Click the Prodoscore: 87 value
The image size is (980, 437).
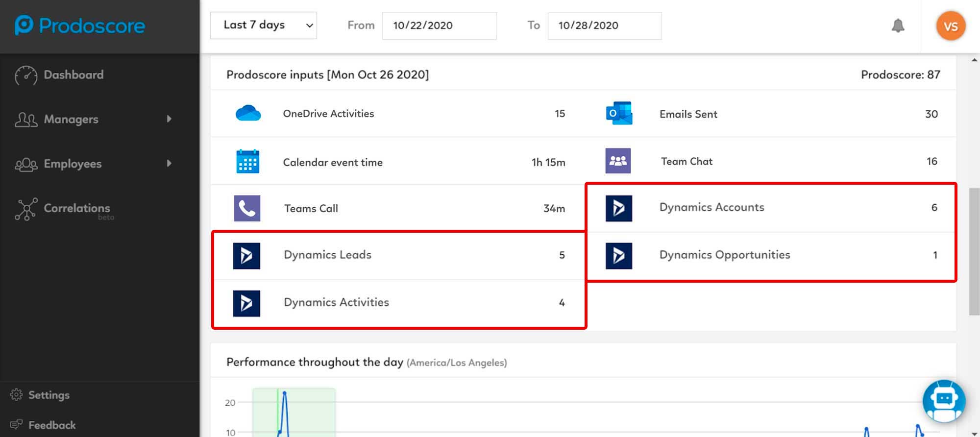[x=901, y=74]
